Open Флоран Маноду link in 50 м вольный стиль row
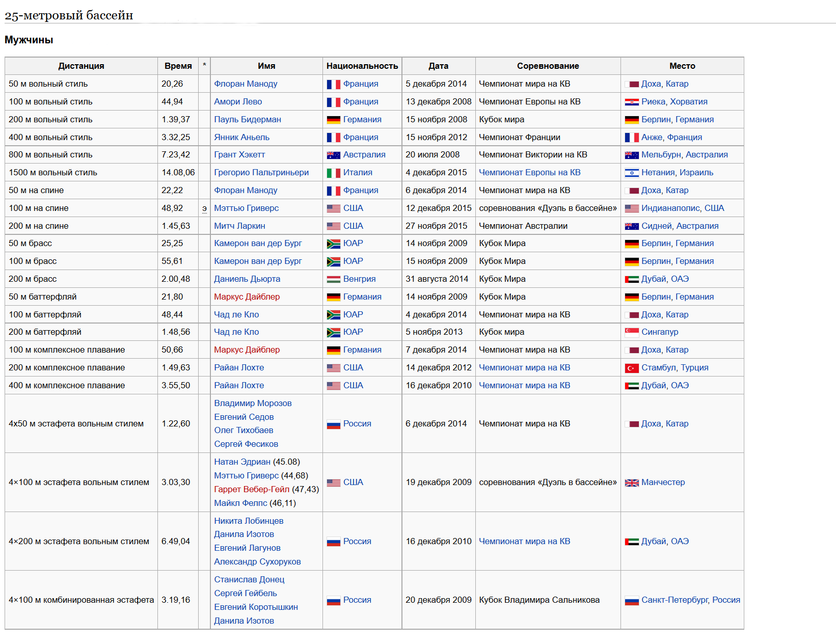Viewport: 836px width, 644px height. pos(246,84)
